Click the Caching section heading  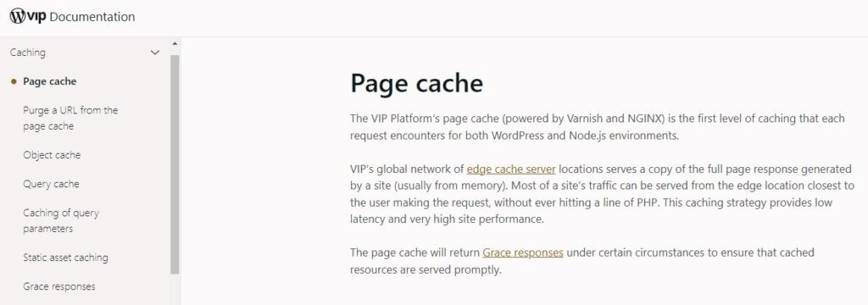point(28,53)
